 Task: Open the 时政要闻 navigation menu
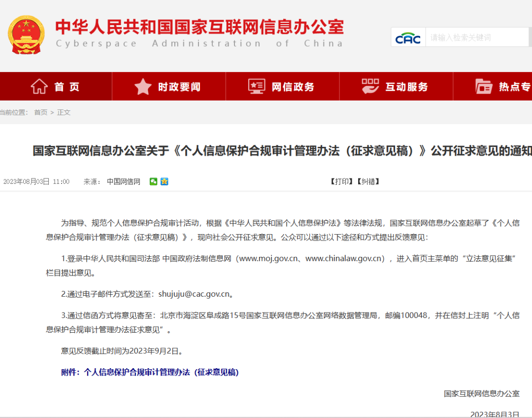tap(179, 87)
